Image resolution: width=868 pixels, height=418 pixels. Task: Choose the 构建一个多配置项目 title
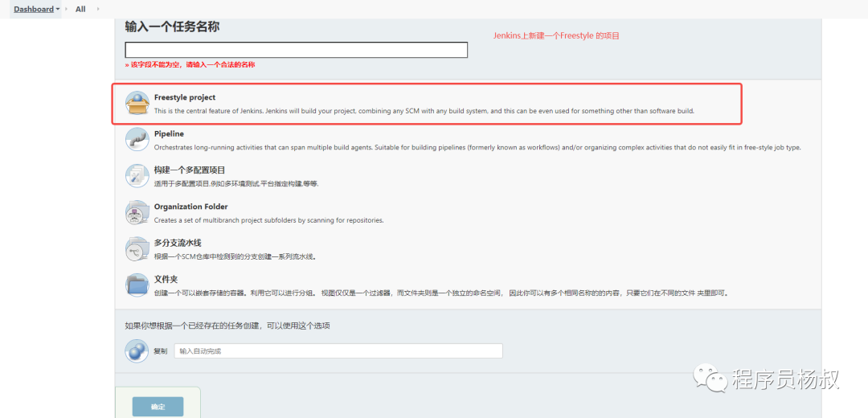pyautogui.click(x=190, y=170)
